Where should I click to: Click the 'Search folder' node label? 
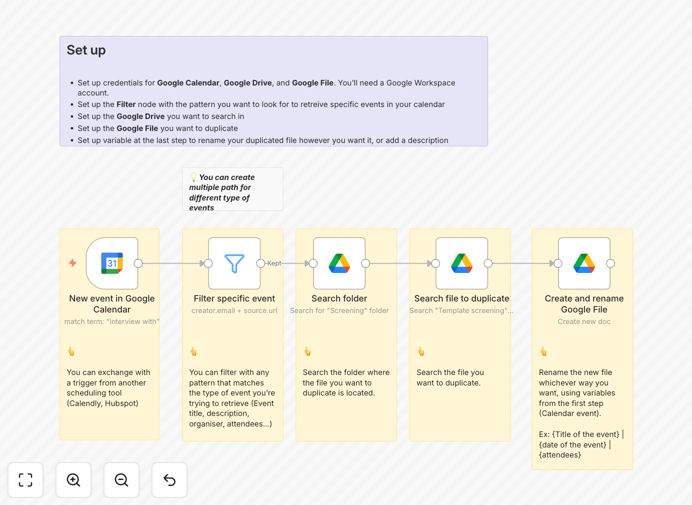coord(339,298)
